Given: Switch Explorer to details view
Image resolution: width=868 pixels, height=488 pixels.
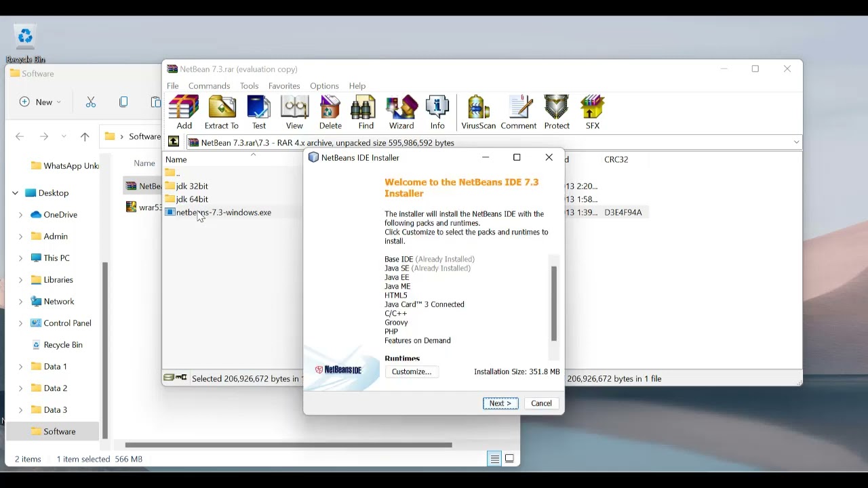Looking at the screenshot, I should point(495,459).
